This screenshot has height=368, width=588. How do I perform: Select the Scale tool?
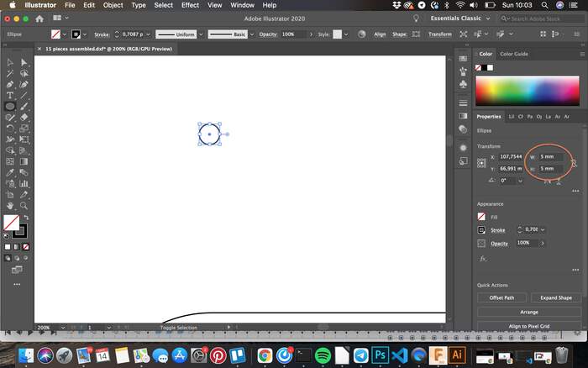pyautogui.click(x=24, y=129)
